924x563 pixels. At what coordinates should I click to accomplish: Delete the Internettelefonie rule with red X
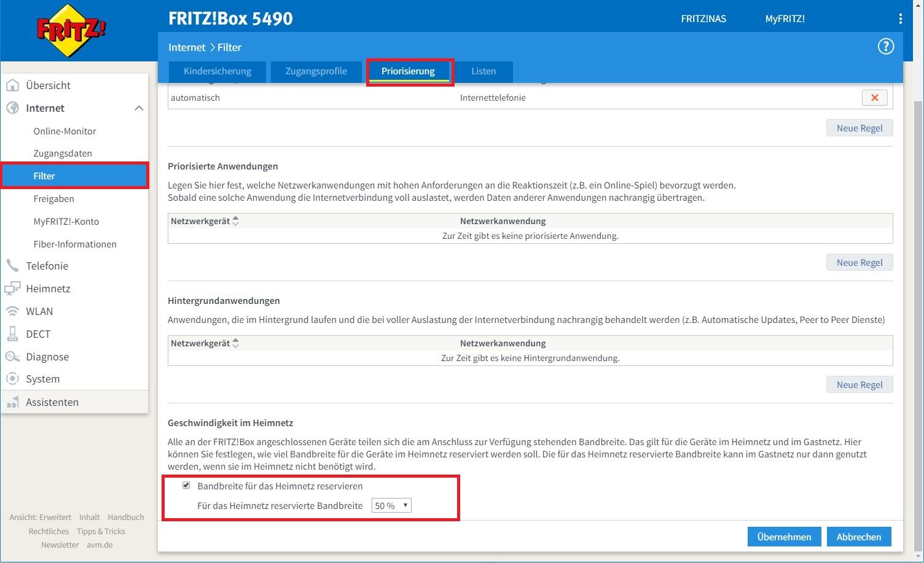pos(874,98)
